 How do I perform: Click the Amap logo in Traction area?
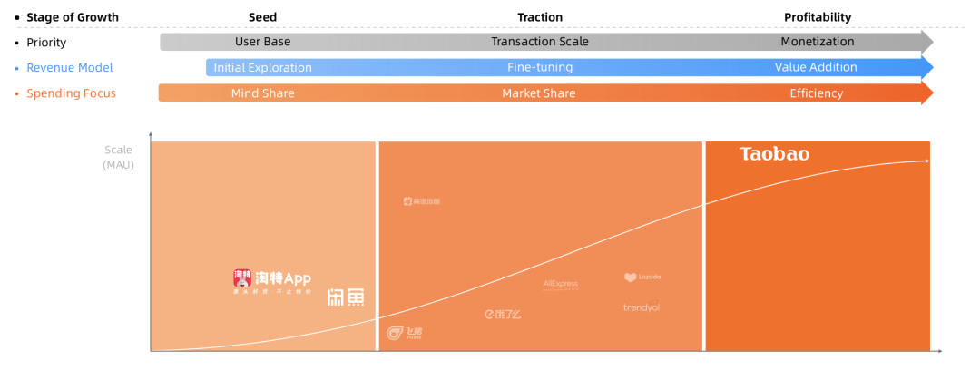(x=421, y=201)
